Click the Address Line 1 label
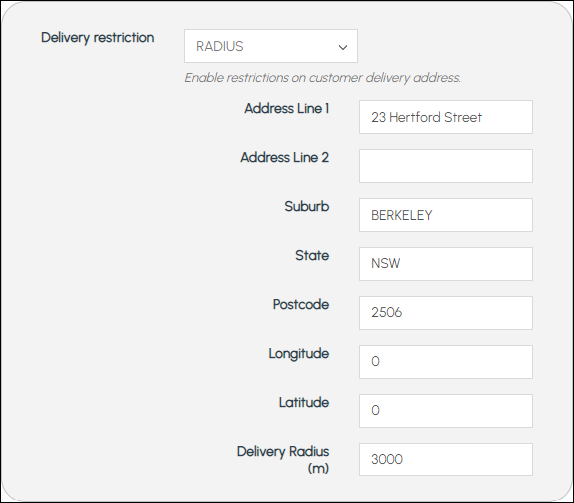 (287, 108)
